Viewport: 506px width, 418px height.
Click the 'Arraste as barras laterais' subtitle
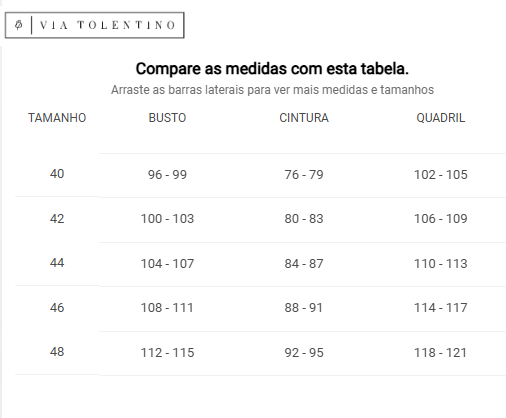(272, 90)
